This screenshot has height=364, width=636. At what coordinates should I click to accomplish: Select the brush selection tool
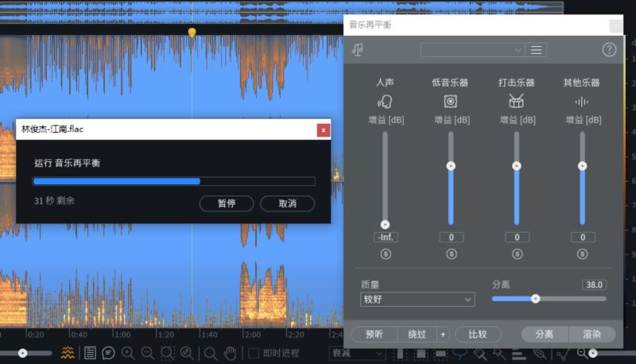click(x=480, y=354)
